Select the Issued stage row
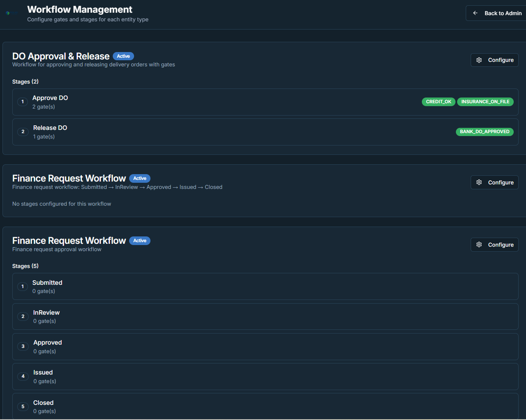Image resolution: width=526 pixels, height=420 pixels. [x=265, y=377]
